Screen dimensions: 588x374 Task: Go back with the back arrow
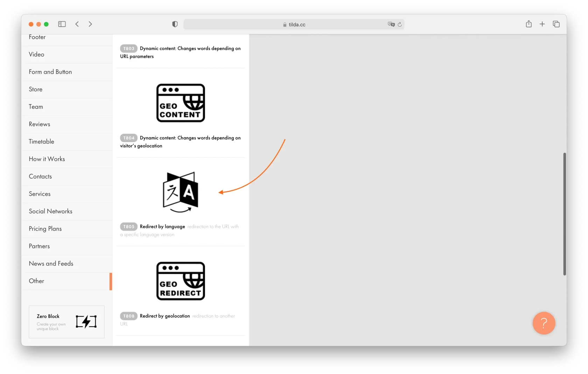point(77,24)
